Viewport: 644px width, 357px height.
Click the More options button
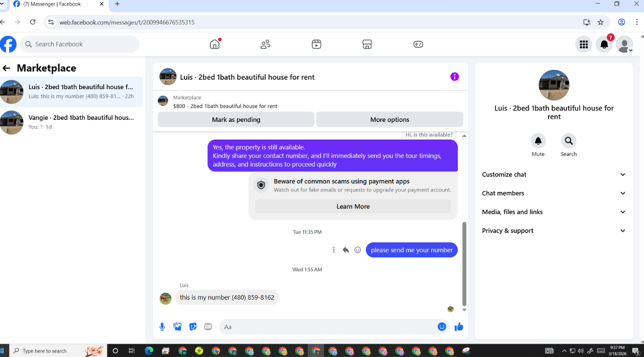coord(390,119)
